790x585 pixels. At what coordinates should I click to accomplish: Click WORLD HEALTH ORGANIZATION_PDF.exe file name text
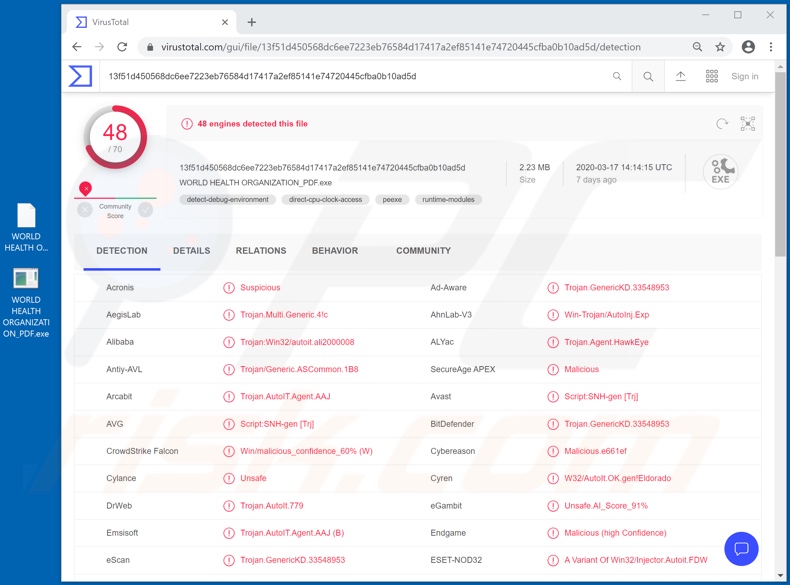point(255,182)
